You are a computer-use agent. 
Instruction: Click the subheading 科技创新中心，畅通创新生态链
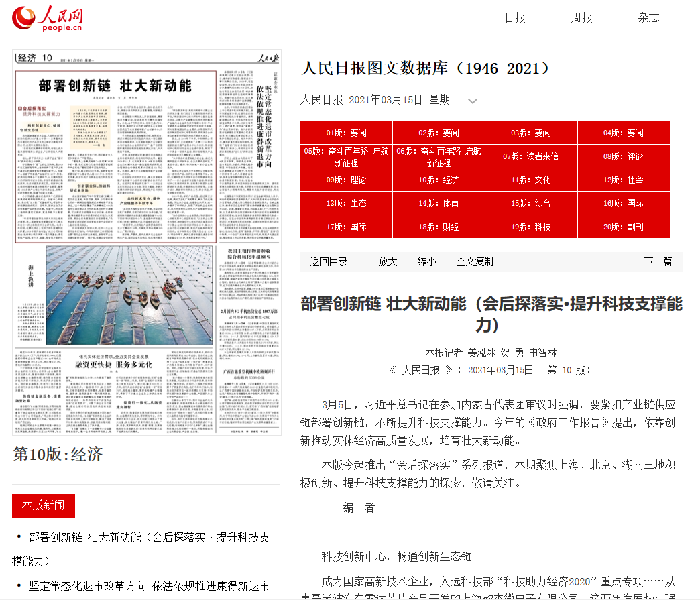[396, 556]
